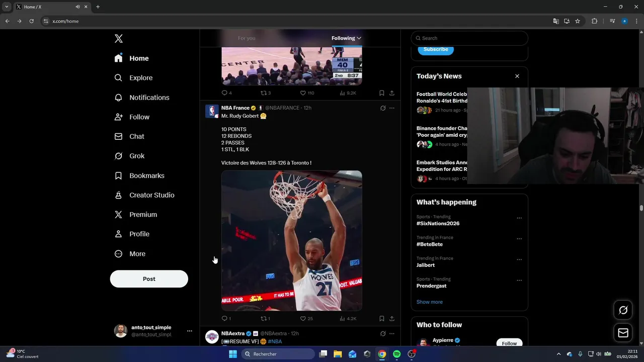The width and height of the screenshot is (644, 362).
Task: View stats of post with 4.2K views
Action: click(x=348, y=318)
